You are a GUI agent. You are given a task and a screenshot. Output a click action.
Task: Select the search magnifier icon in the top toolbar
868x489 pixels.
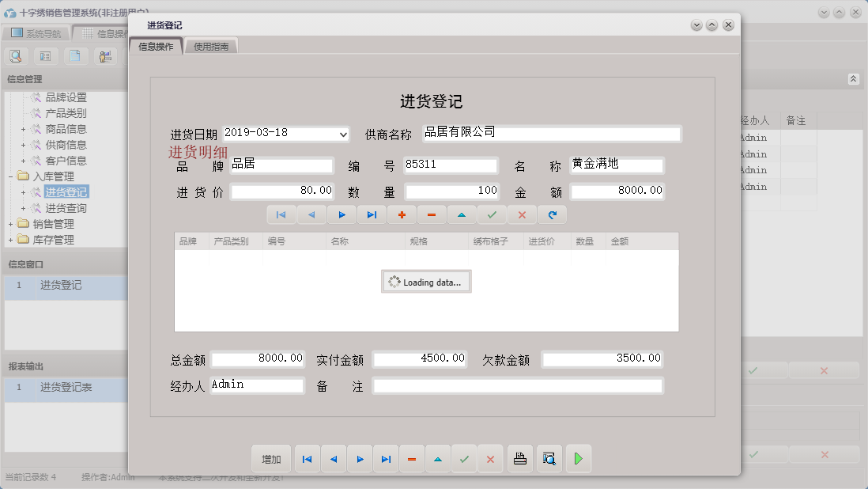point(16,56)
